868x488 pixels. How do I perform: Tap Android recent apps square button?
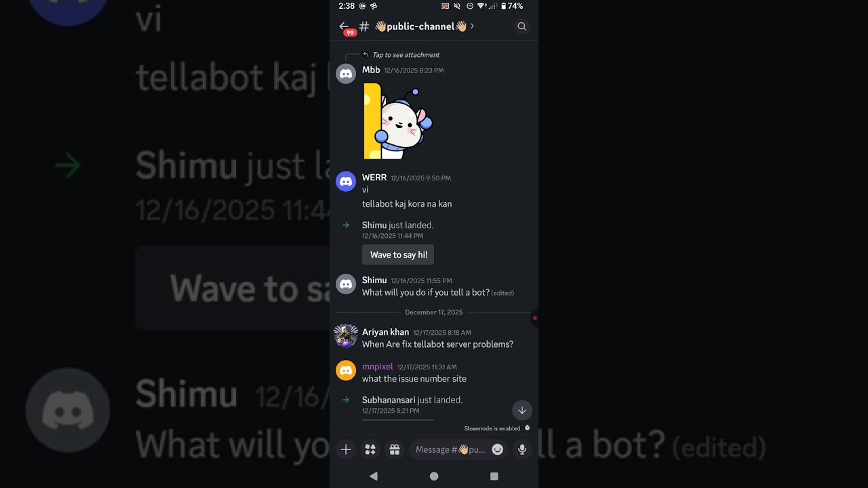click(x=494, y=476)
